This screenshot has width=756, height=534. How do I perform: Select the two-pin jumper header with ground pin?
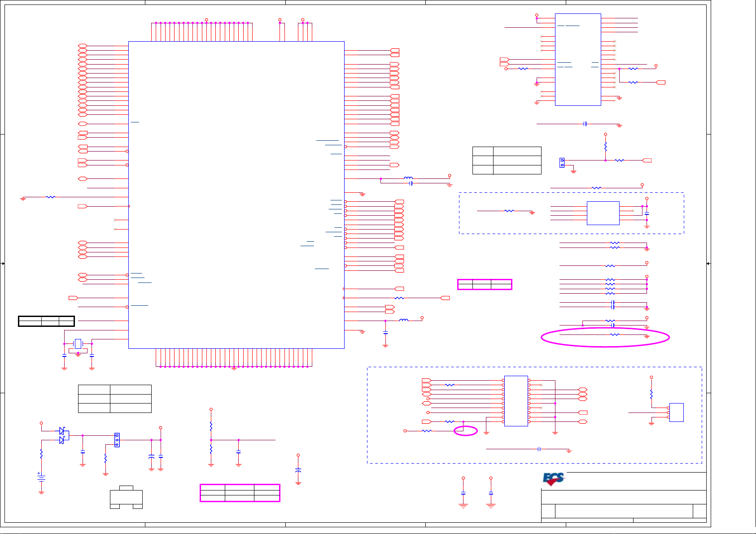[562, 163]
